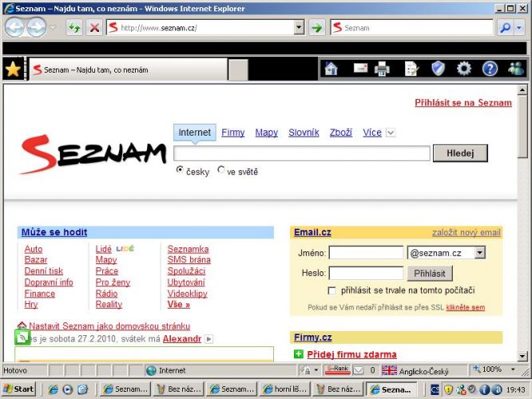Image resolution: width=532 pixels, height=399 pixels.
Task: Click the green RSS feed icon
Action: click(x=22, y=337)
